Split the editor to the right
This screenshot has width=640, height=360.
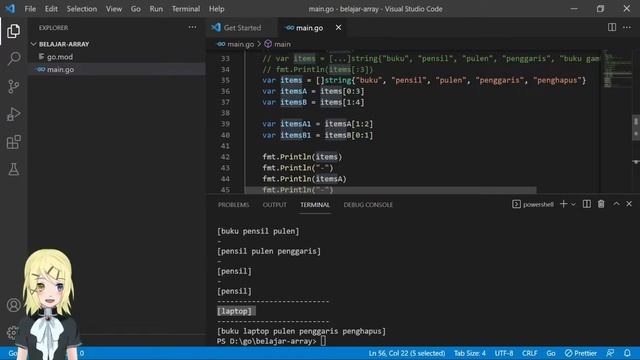[x=611, y=27]
